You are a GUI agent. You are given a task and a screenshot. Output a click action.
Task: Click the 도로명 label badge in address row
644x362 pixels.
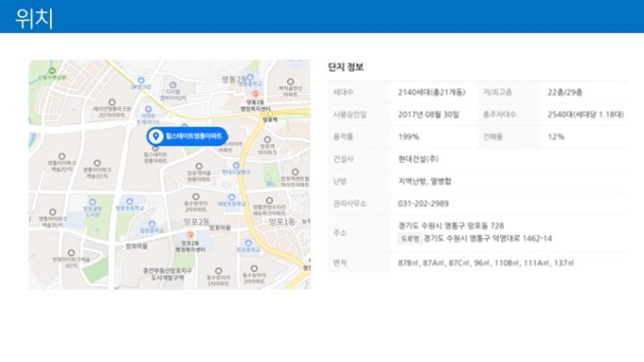pos(410,238)
